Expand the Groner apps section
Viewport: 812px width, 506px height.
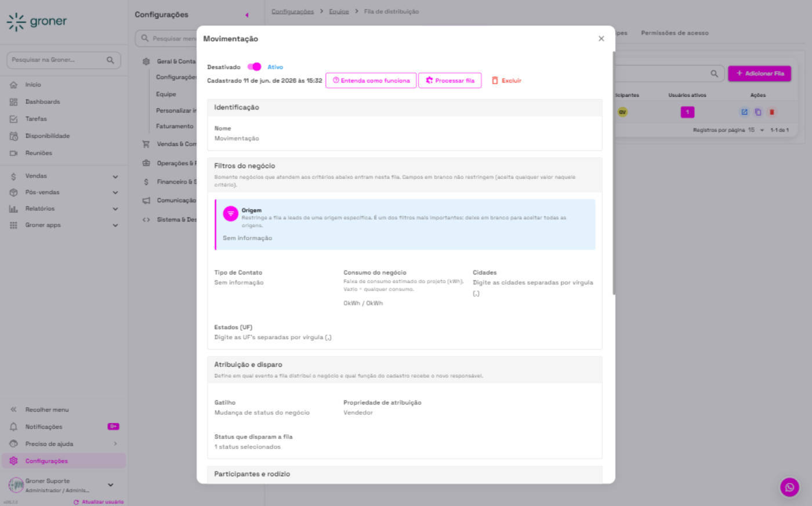[115, 225]
